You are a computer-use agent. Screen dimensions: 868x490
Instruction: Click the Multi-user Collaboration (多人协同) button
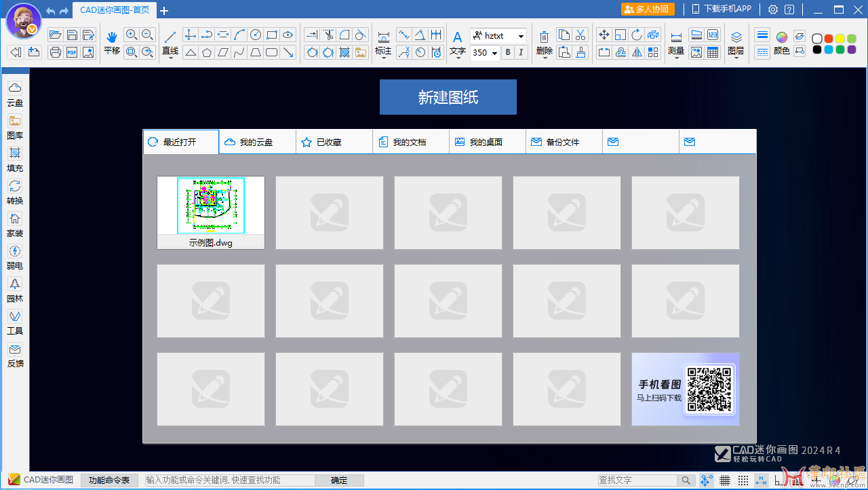(x=648, y=10)
